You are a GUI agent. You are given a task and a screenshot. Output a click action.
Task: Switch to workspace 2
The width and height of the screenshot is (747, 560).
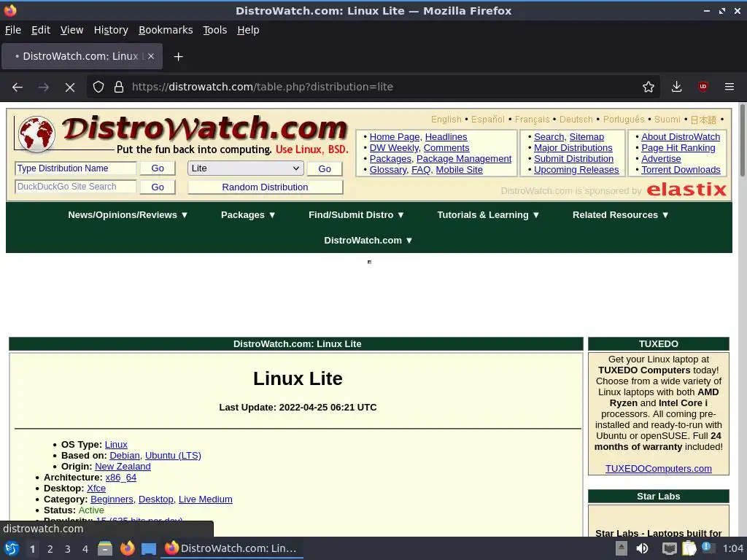[50, 549]
